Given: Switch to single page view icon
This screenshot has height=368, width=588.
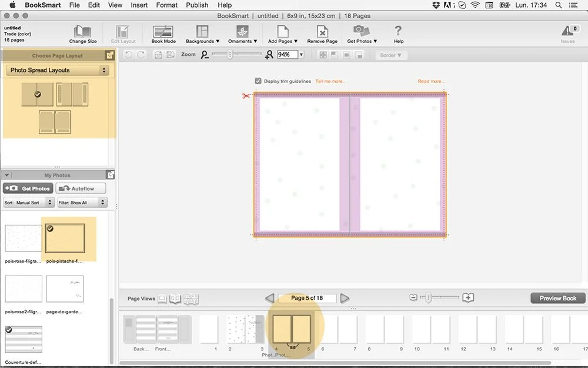Looking at the screenshot, I should point(162,299).
